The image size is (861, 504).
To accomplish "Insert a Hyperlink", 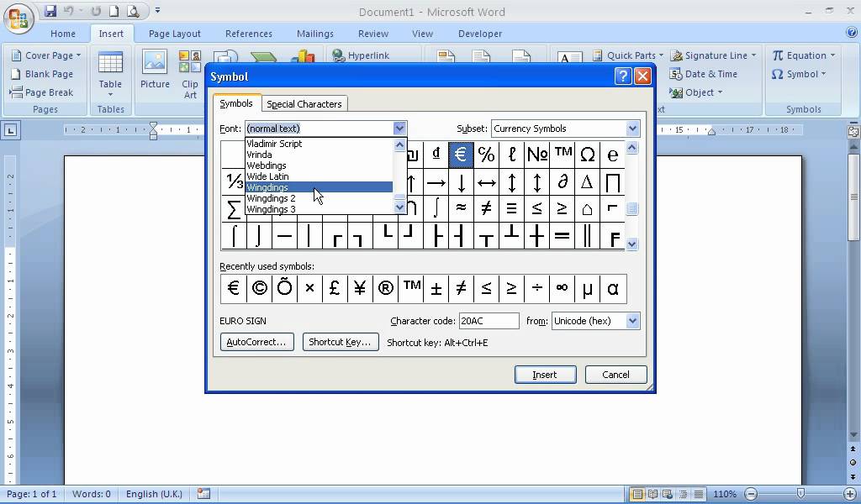I will point(367,55).
